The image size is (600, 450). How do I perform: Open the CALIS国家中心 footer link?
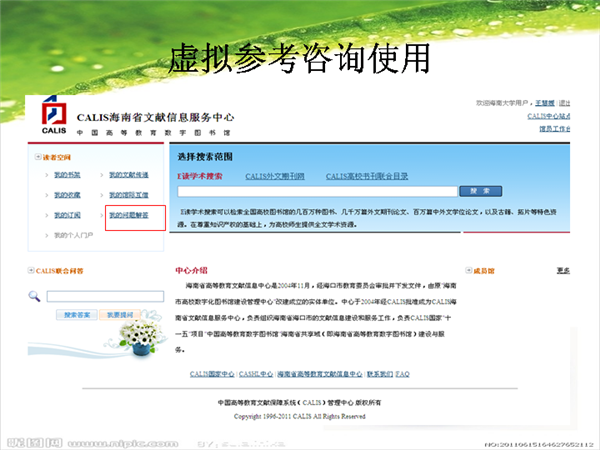click(212, 374)
